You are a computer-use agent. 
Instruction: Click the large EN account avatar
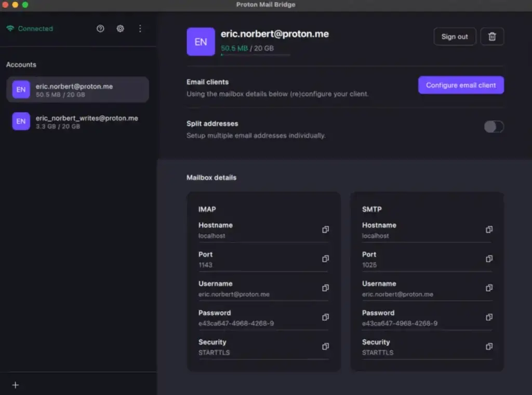click(x=201, y=42)
